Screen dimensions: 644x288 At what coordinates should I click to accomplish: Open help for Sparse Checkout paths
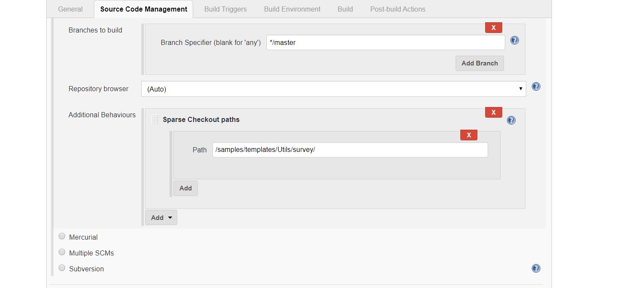[x=511, y=120]
